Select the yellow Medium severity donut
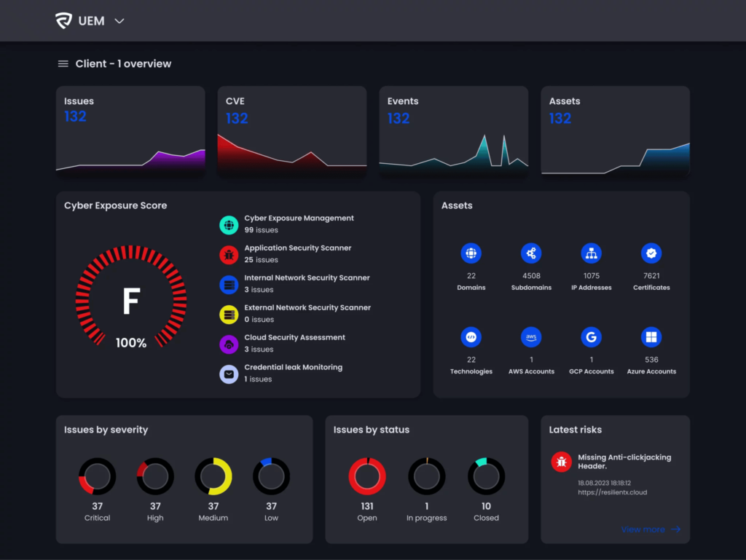The width and height of the screenshot is (746, 560). [x=213, y=476]
